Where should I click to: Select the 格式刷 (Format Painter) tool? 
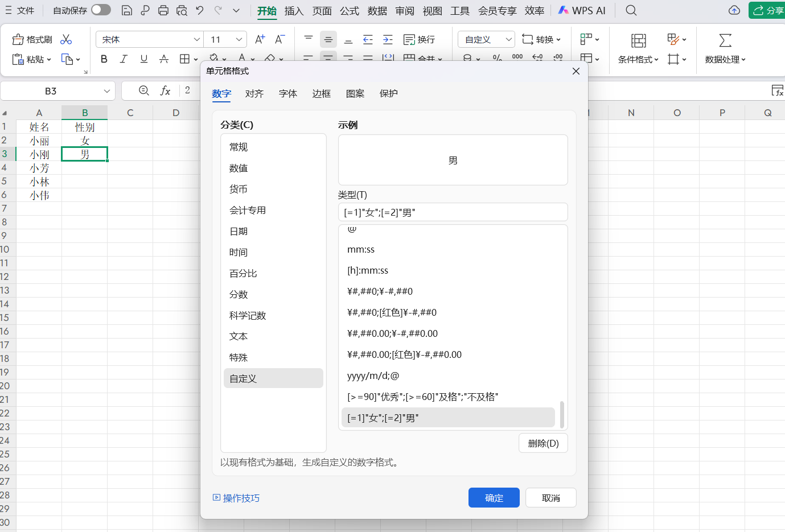pos(32,39)
